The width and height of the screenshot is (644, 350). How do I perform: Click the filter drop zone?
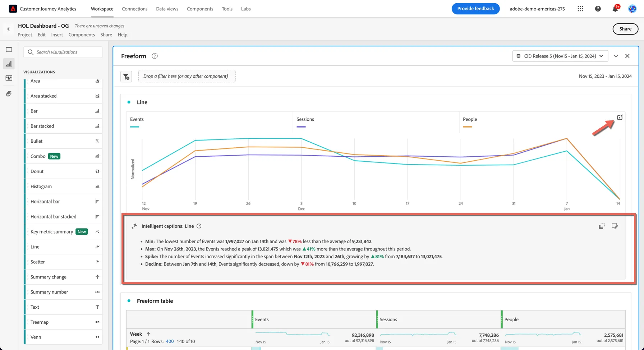pos(187,76)
